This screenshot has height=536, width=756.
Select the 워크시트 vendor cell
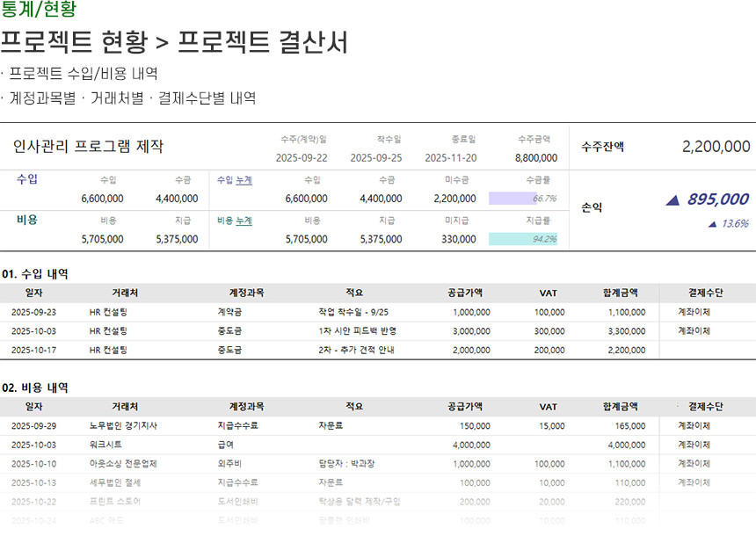coord(107,445)
